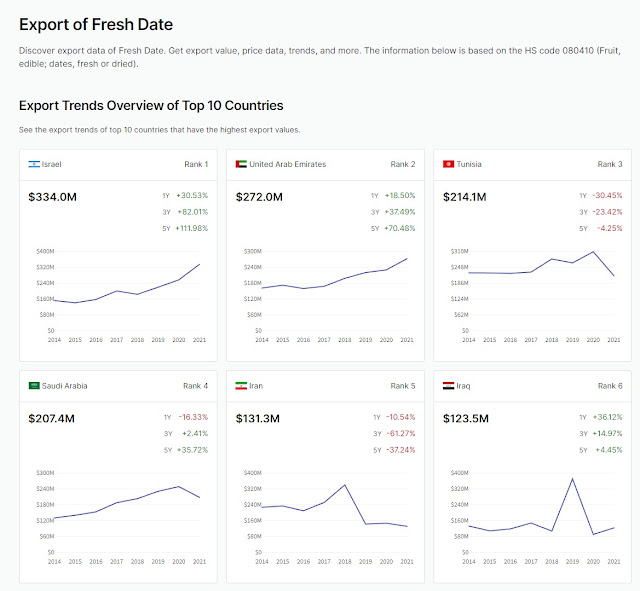Click the Tunisia flag icon
Viewport: 640px width, 591px height.
coord(449,164)
